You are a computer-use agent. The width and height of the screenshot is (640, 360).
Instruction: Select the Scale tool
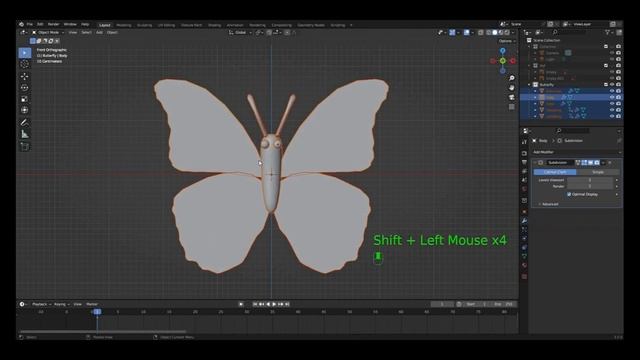24,99
